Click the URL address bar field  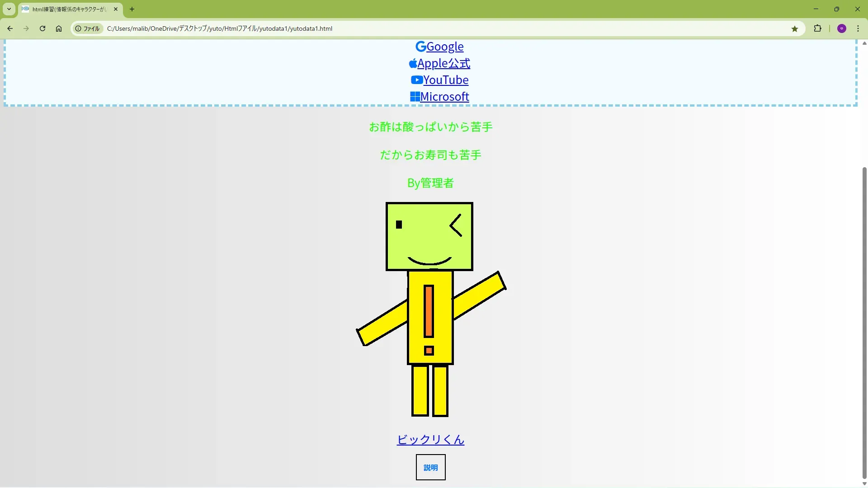pyautogui.click(x=407, y=28)
